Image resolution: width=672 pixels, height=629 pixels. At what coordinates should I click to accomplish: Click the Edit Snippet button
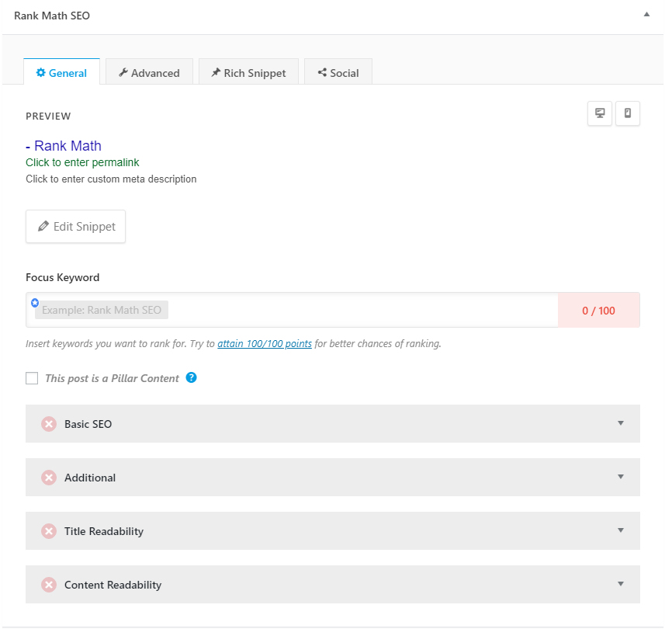click(75, 227)
